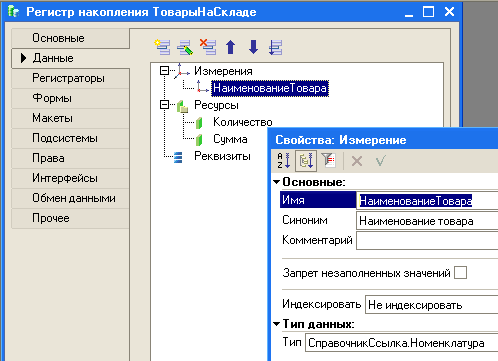Move item down with the down arrow
498x361 pixels.
pyautogui.click(x=253, y=47)
